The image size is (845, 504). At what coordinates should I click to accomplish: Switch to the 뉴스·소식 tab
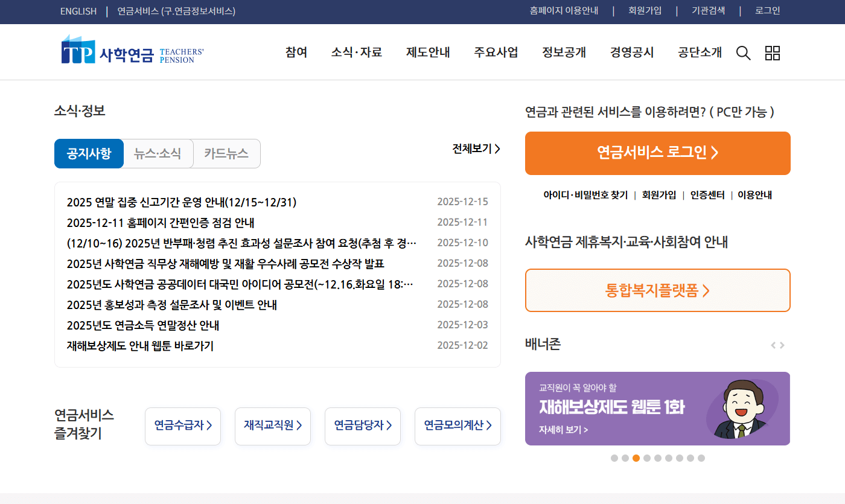[158, 153]
